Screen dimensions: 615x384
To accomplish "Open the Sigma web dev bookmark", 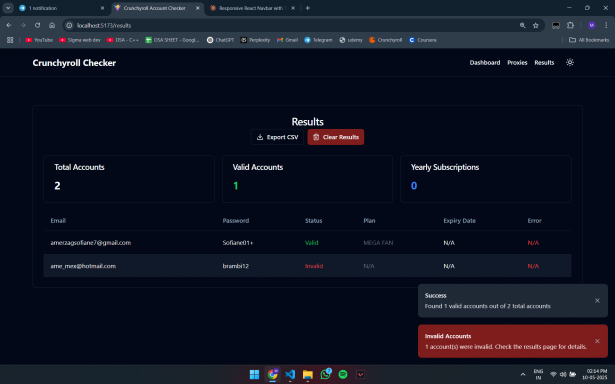I will (x=80, y=40).
